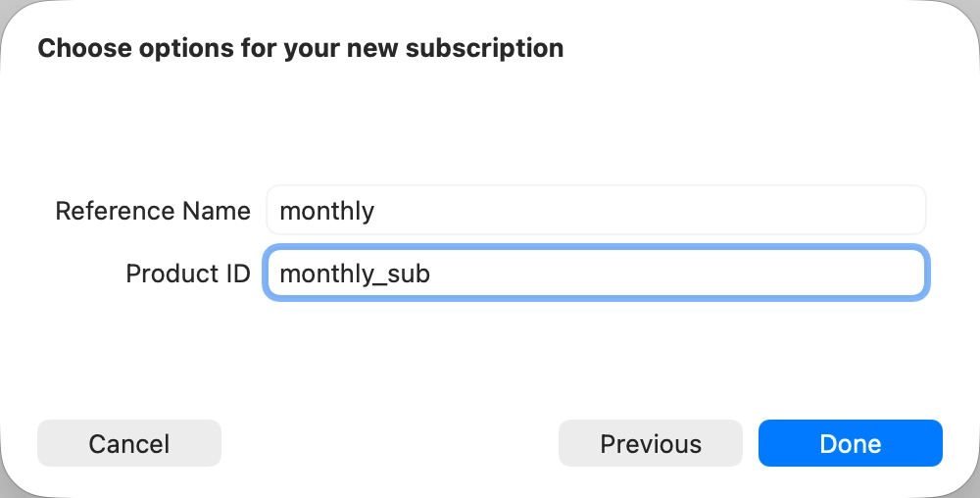Select the highlighted field containing "monthly_sub"

coord(596,274)
